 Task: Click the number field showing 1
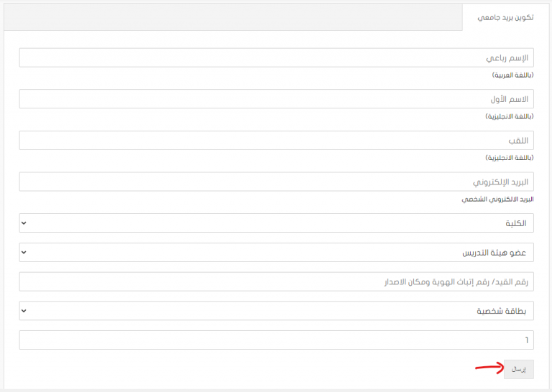point(276,340)
